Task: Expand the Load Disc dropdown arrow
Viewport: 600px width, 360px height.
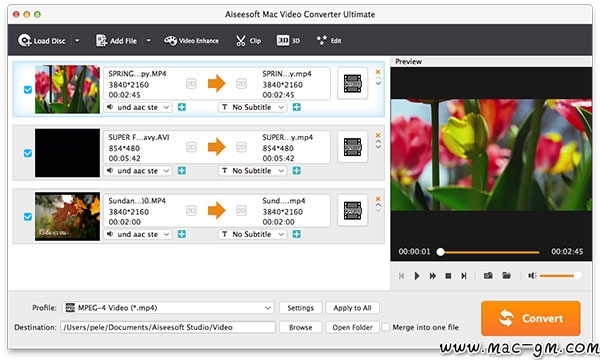Action: point(77,41)
